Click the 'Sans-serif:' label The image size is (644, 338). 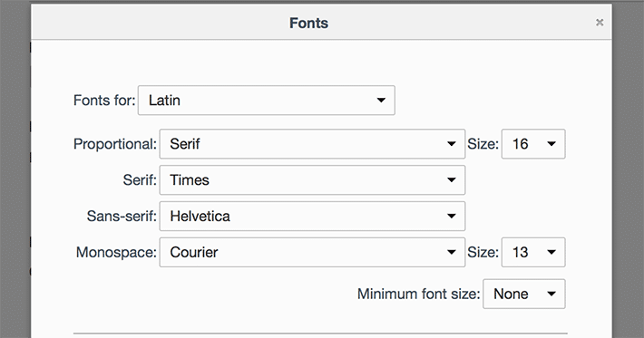[x=122, y=217]
